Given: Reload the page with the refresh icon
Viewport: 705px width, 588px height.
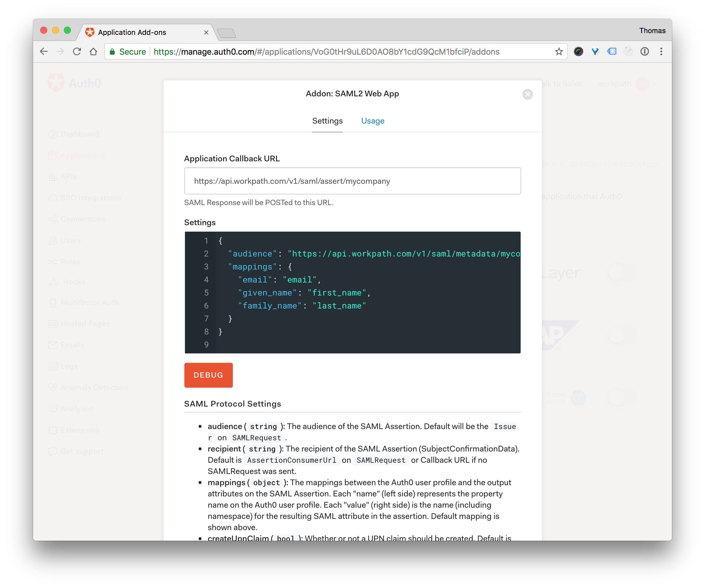Looking at the screenshot, I should [77, 51].
